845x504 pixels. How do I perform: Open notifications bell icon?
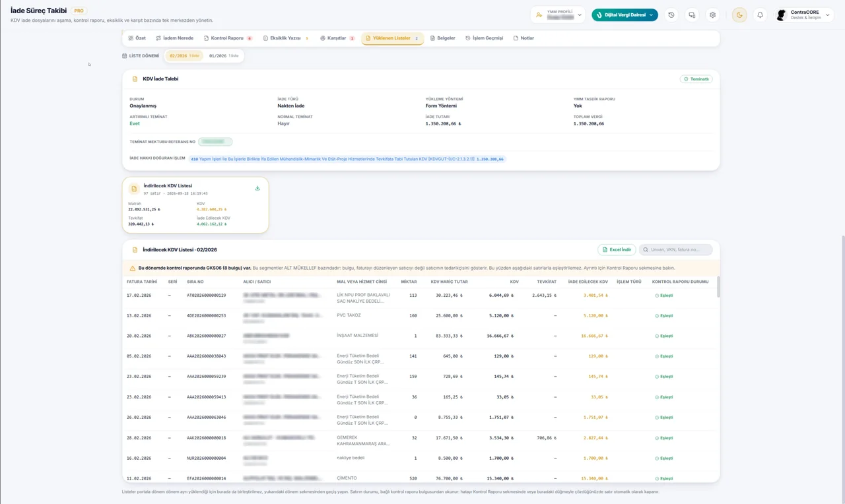(x=760, y=15)
